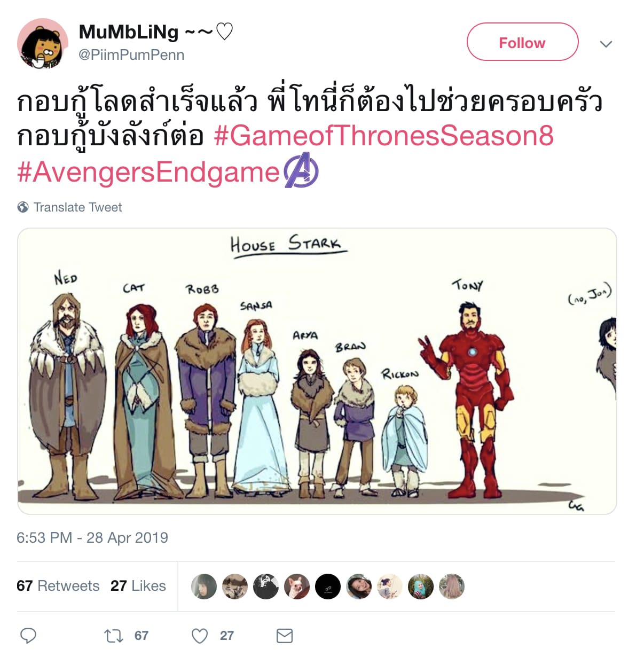The image size is (644, 672).
Task: Open the #GameofThronesSeason8 hashtag
Action: click(x=383, y=136)
